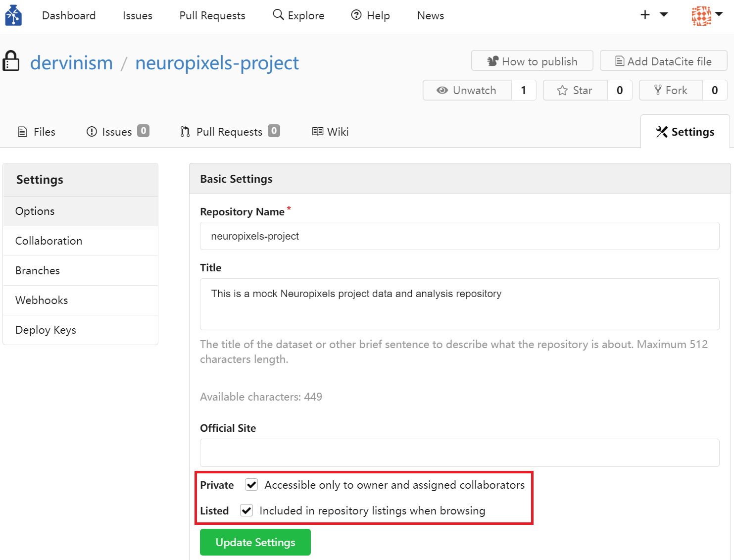Click the GIN logo home icon
The height and width of the screenshot is (560, 734).
pyautogui.click(x=13, y=15)
